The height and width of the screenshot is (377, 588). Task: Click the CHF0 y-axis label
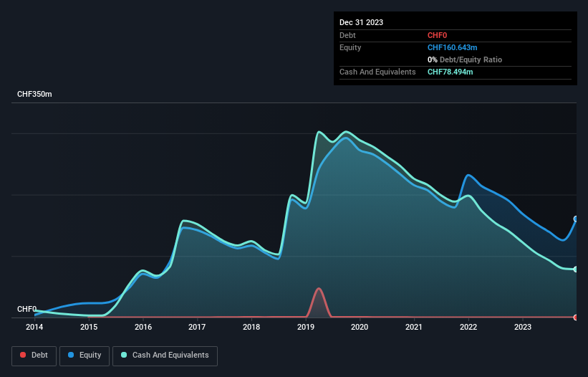[27, 309]
